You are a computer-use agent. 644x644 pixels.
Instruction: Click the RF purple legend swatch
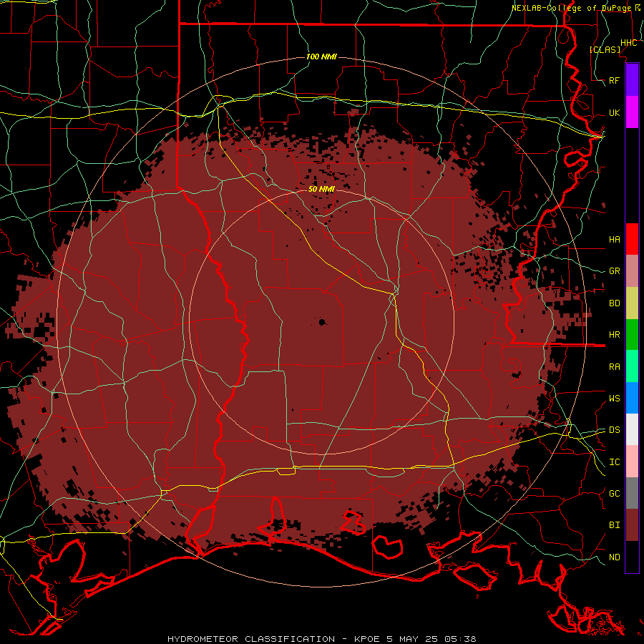click(x=632, y=79)
